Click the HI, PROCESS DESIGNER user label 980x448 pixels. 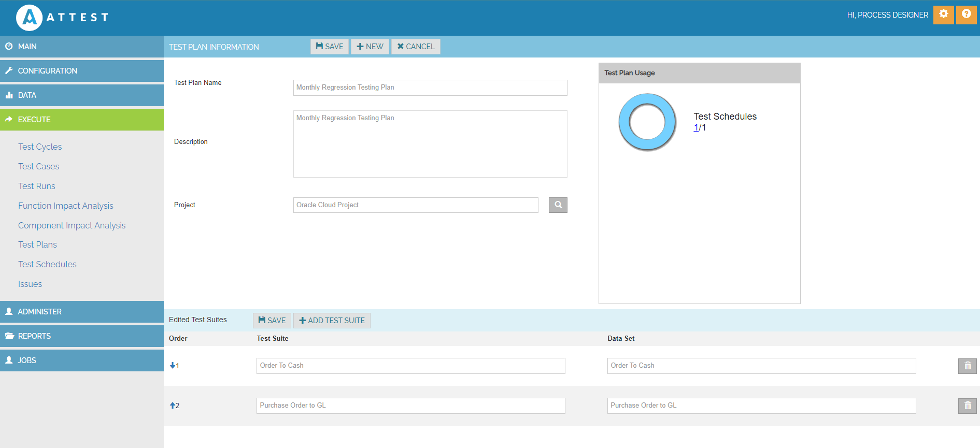point(888,15)
